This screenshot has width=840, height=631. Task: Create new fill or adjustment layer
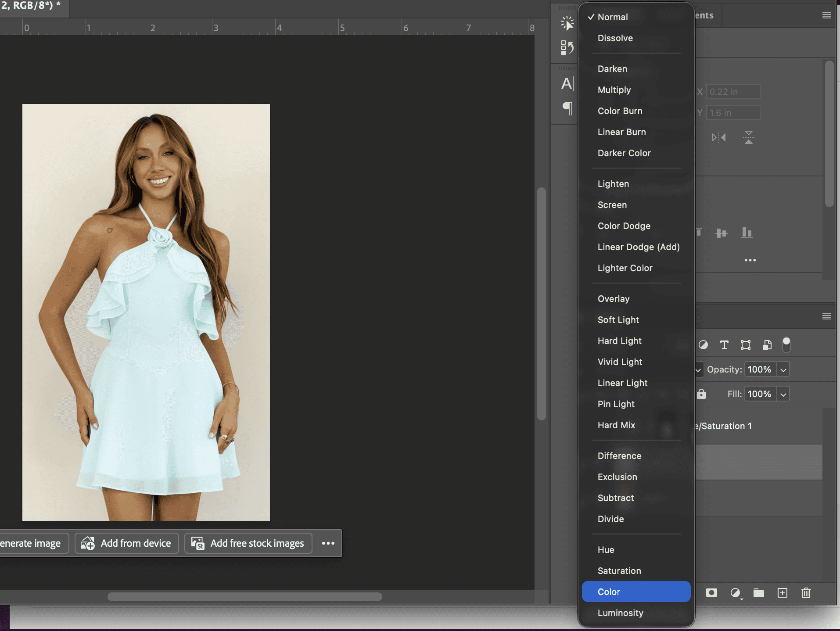[736, 593]
